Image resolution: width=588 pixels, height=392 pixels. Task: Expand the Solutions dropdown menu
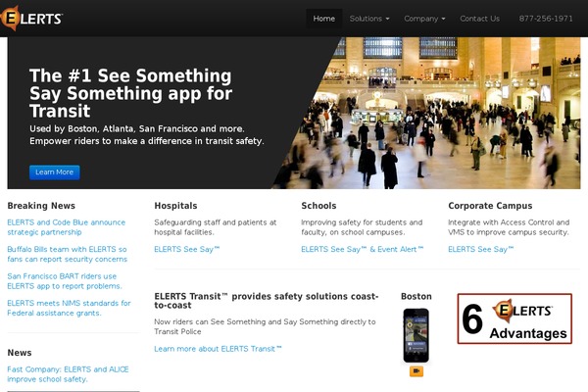pyautogui.click(x=369, y=19)
